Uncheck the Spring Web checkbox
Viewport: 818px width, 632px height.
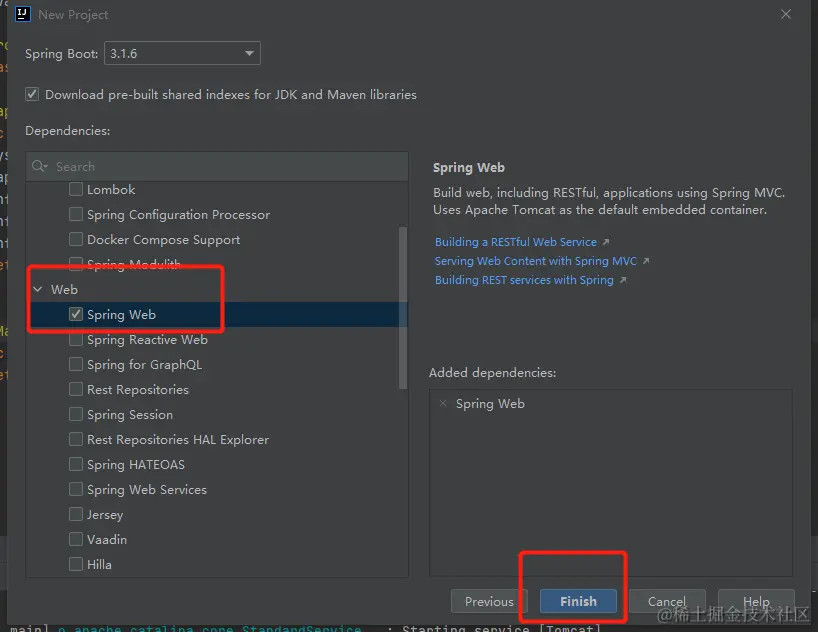point(76,314)
